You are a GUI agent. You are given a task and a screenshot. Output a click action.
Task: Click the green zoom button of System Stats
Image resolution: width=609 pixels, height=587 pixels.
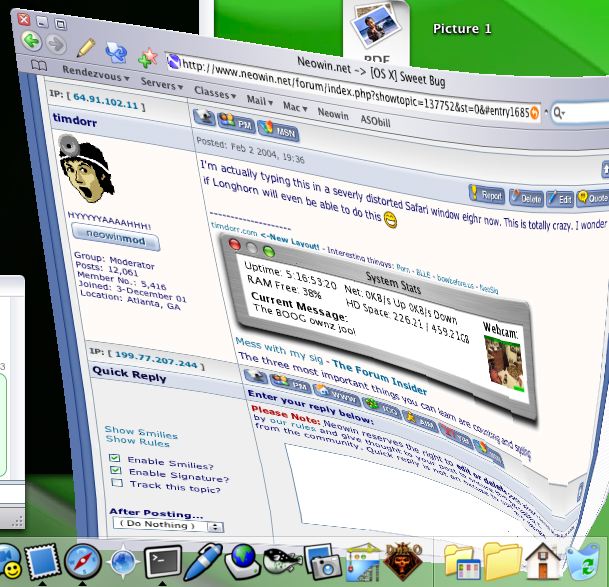pos(269,252)
